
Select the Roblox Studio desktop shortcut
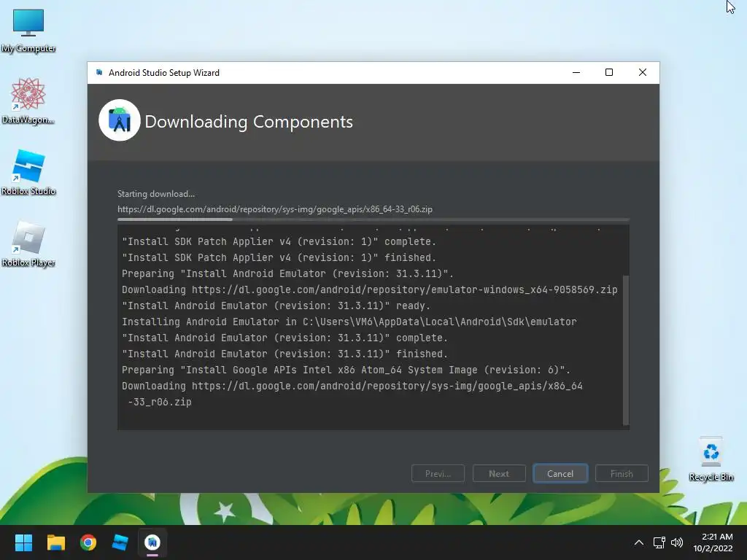[28, 172]
